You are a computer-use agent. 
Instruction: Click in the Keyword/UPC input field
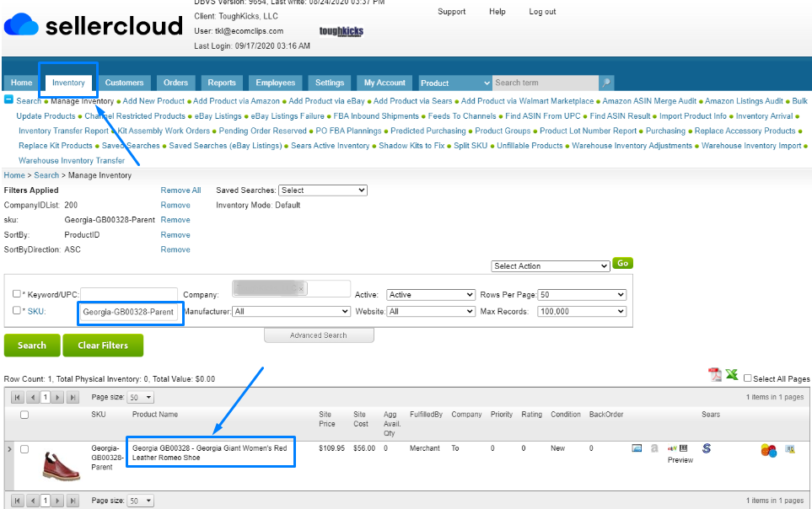pyautogui.click(x=129, y=295)
